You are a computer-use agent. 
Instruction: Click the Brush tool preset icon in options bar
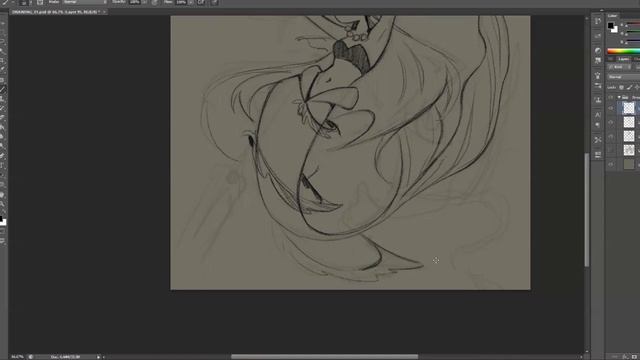pyautogui.click(x=6, y=2)
